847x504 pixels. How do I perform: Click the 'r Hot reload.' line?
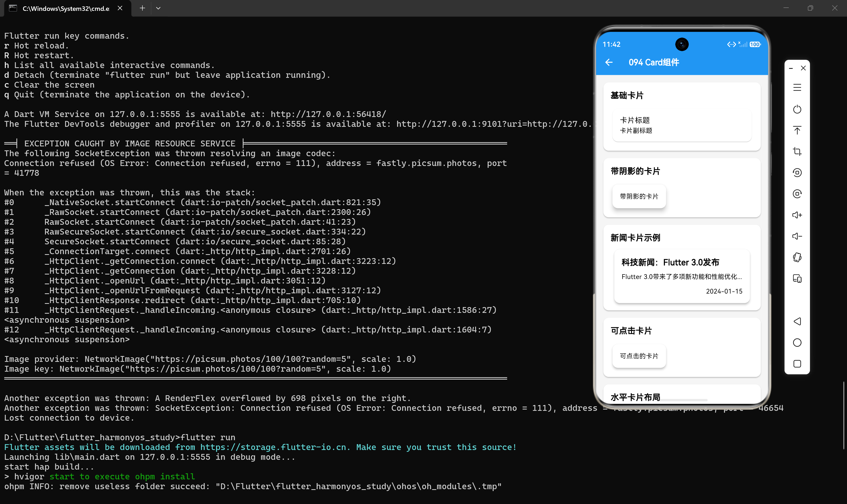click(36, 46)
